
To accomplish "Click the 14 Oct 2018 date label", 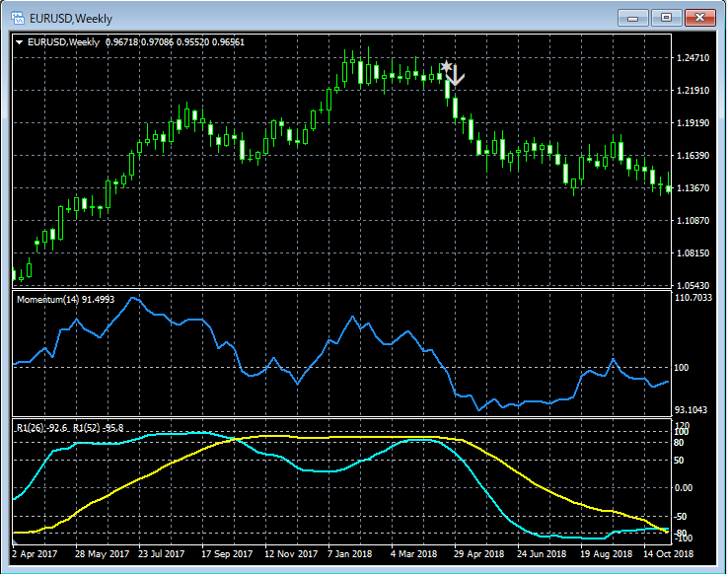I will (x=671, y=554).
